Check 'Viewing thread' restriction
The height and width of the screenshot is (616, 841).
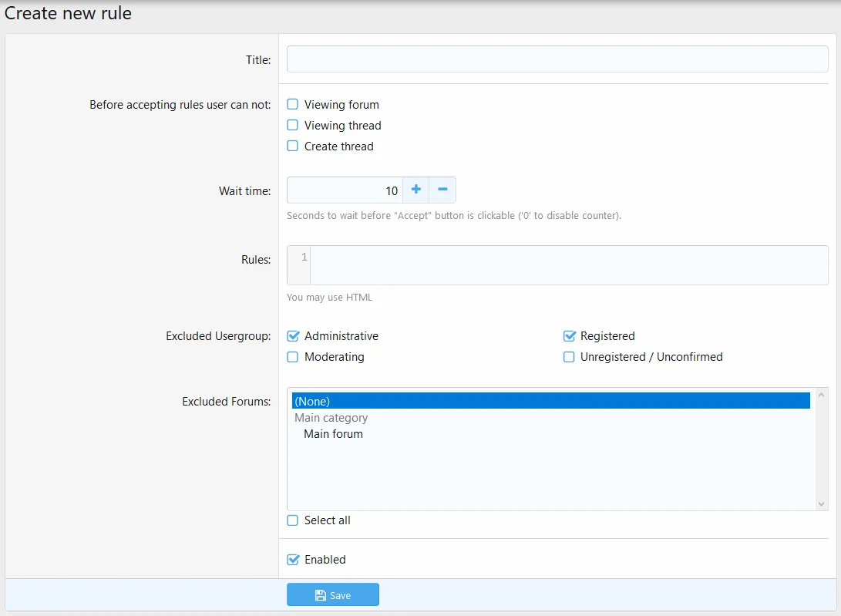(292, 125)
